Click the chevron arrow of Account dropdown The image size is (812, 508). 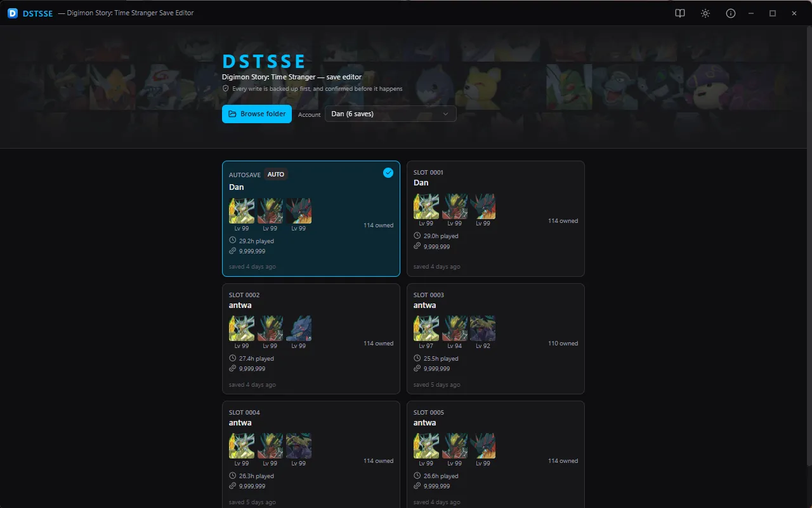point(445,114)
